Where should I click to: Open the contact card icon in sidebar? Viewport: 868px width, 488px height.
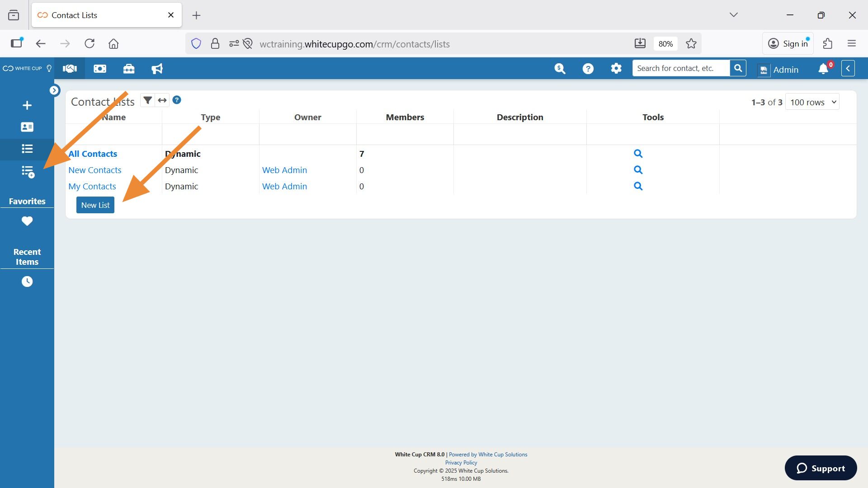coord(27,127)
